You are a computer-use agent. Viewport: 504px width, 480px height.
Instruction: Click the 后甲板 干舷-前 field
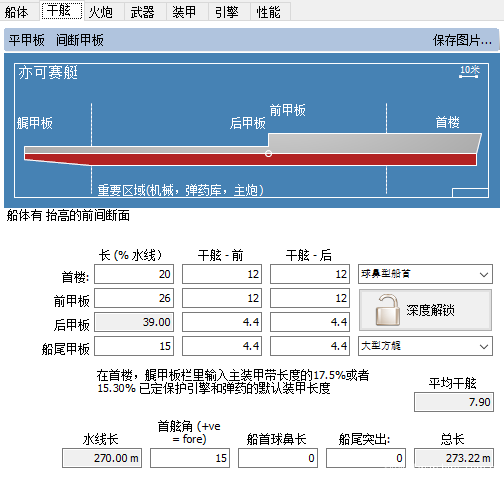(222, 322)
